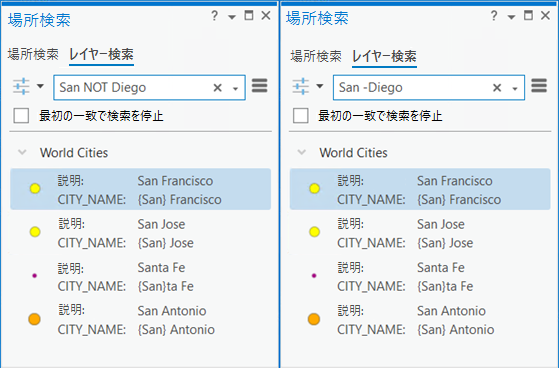
Task: Expand settings dropdown arrow in right pane
Action: [x=320, y=86]
